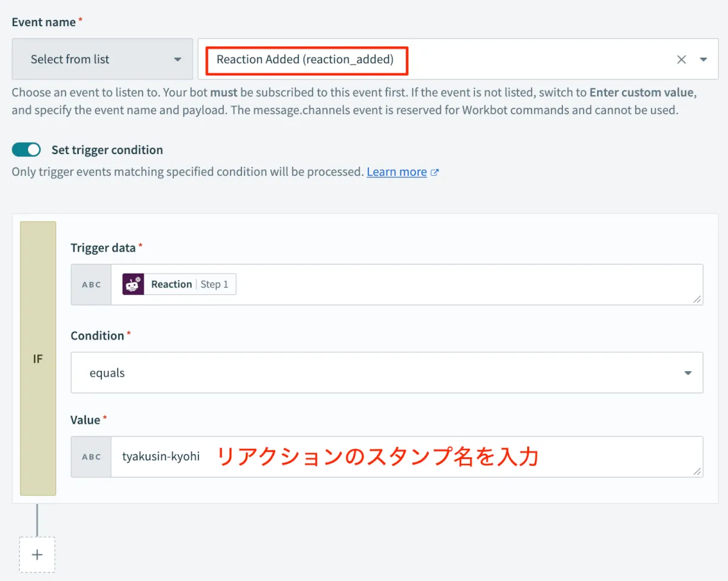Select the Reaction Step 1 data pill

point(180,284)
